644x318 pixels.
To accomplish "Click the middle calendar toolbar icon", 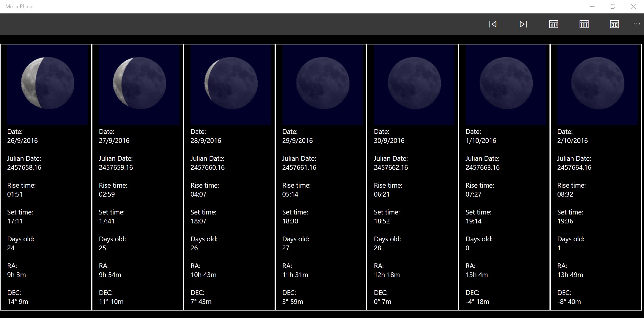I will (x=584, y=24).
